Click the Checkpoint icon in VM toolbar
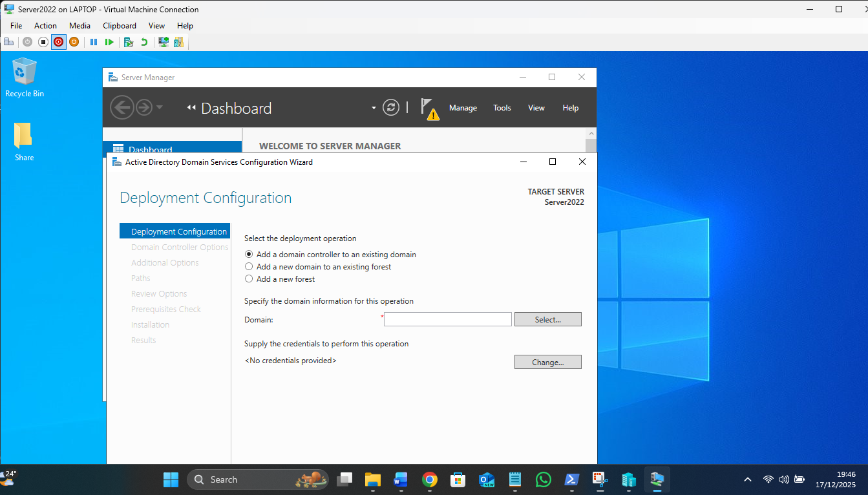 129,42
